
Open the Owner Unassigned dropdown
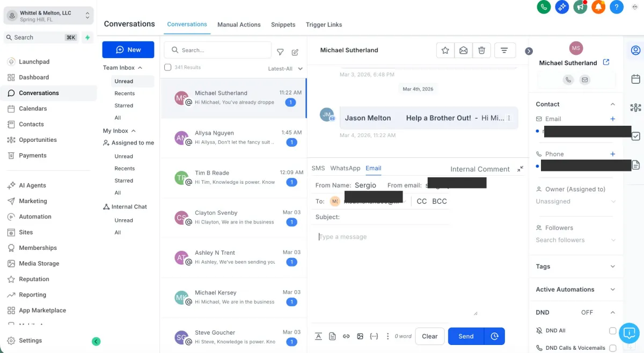576,201
